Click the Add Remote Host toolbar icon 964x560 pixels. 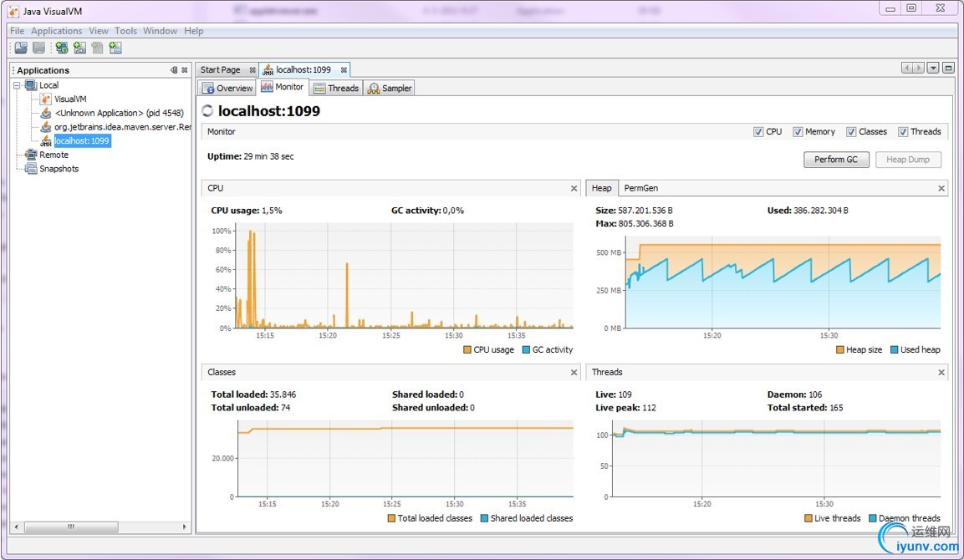(61, 48)
